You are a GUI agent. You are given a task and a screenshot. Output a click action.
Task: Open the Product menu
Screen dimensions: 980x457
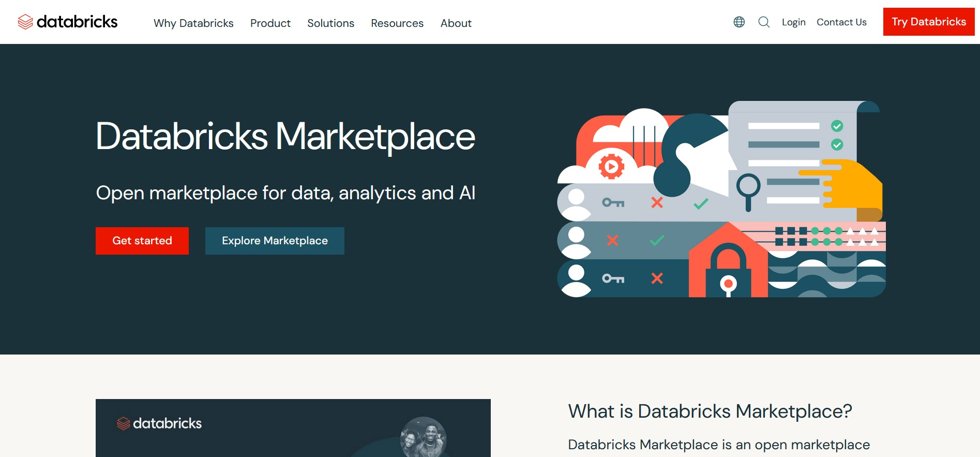(x=270, y=23)
